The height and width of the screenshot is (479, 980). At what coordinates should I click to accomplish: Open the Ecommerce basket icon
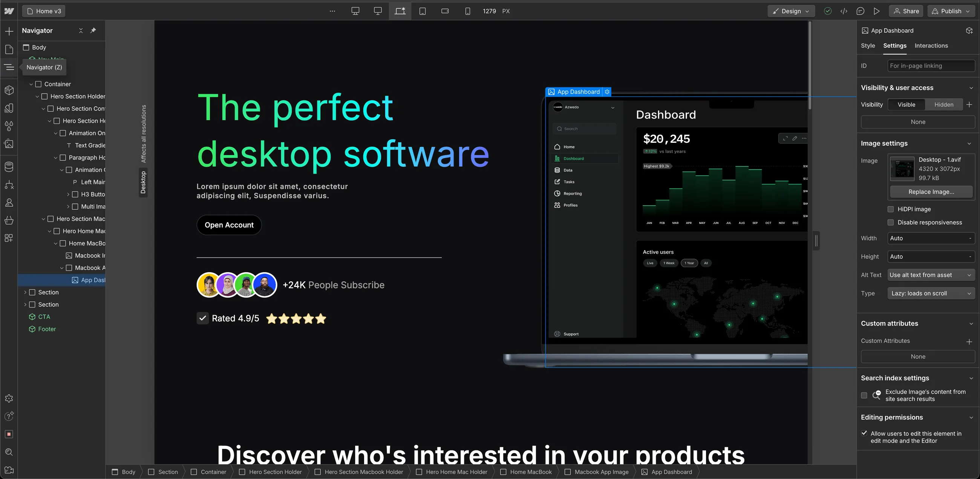click(9, 220)
